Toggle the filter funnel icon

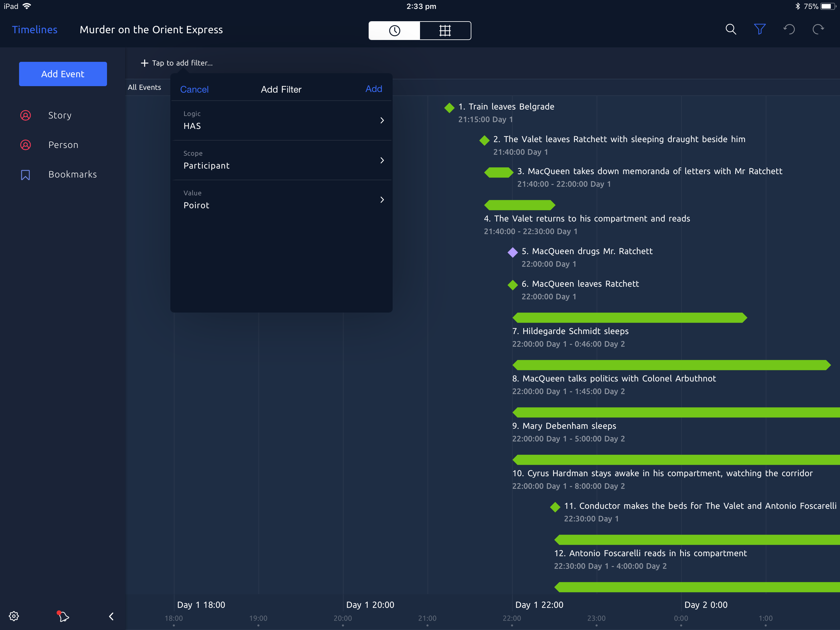759,30
